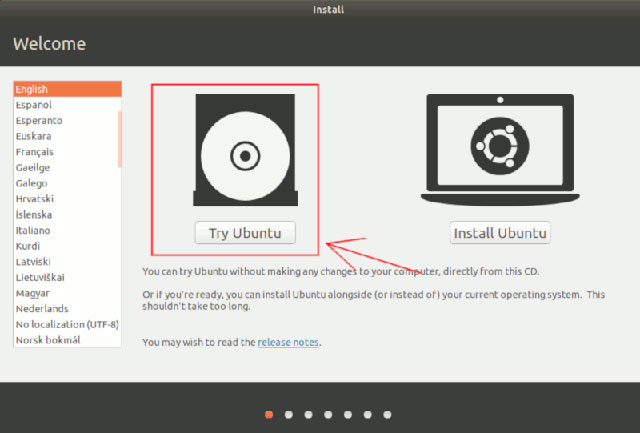Image resolution: width=640 pixels, height=433 pixels.
Task: Choose Français language
Action: [x=68, y=152]
